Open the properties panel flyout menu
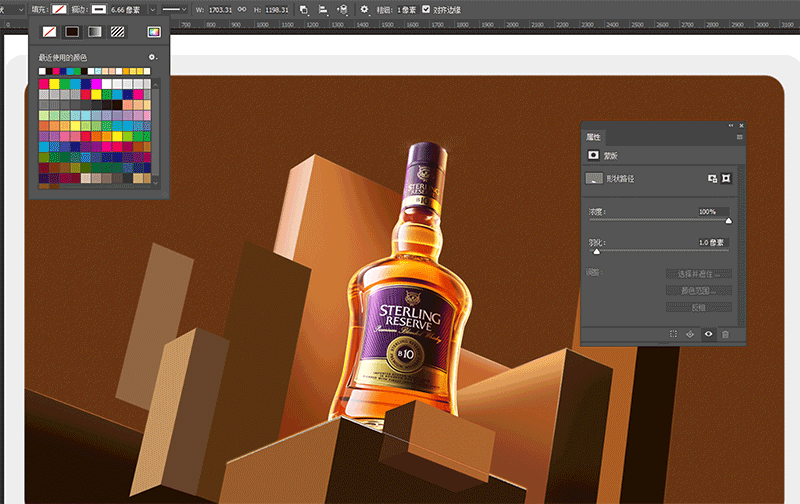The image size is (800, 504). (739, 137)
